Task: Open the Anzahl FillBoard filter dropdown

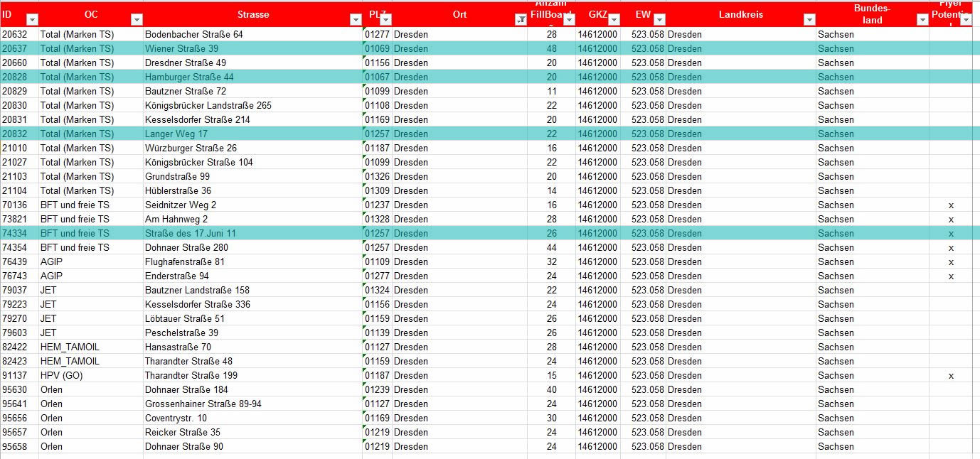Action: (x=568, y=20)
